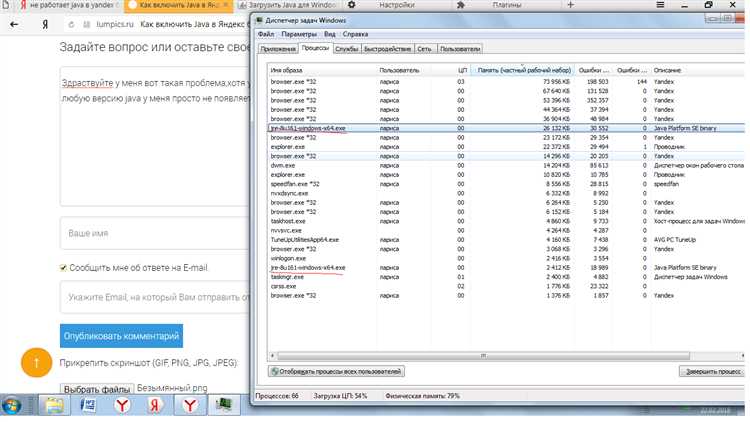
Task: Sort by 'Память (частный рабочий набор)' column header
Action: (x=523, y=70)
